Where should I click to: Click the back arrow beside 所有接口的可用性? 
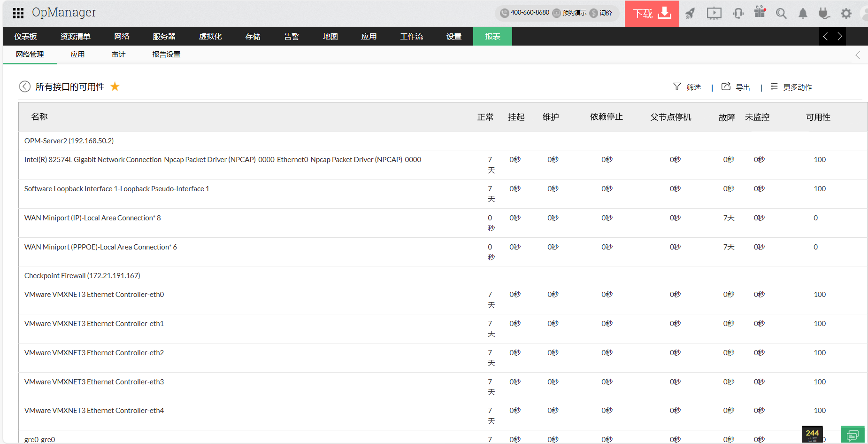[x=25, y=86]
